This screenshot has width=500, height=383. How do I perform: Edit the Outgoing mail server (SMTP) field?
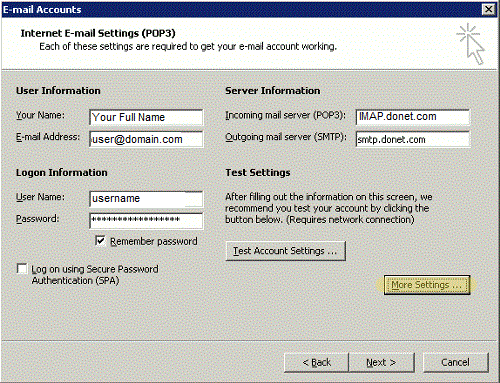pos(413,139)
